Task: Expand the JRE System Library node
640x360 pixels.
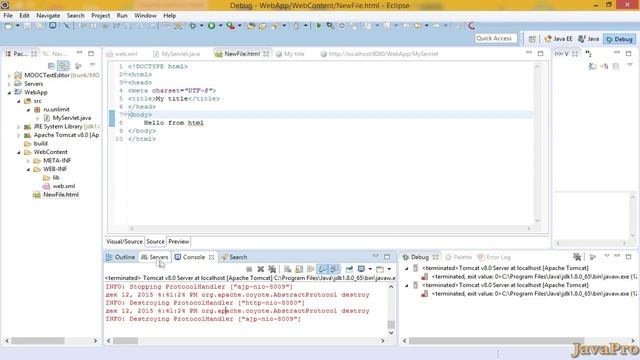Action: click(x=19, y=127)
